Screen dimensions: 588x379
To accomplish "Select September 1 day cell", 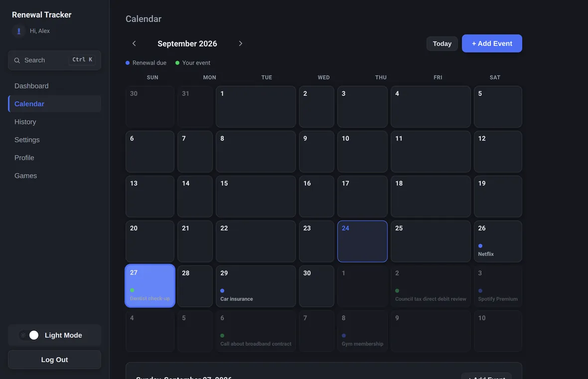I will (x=256, y=107).
